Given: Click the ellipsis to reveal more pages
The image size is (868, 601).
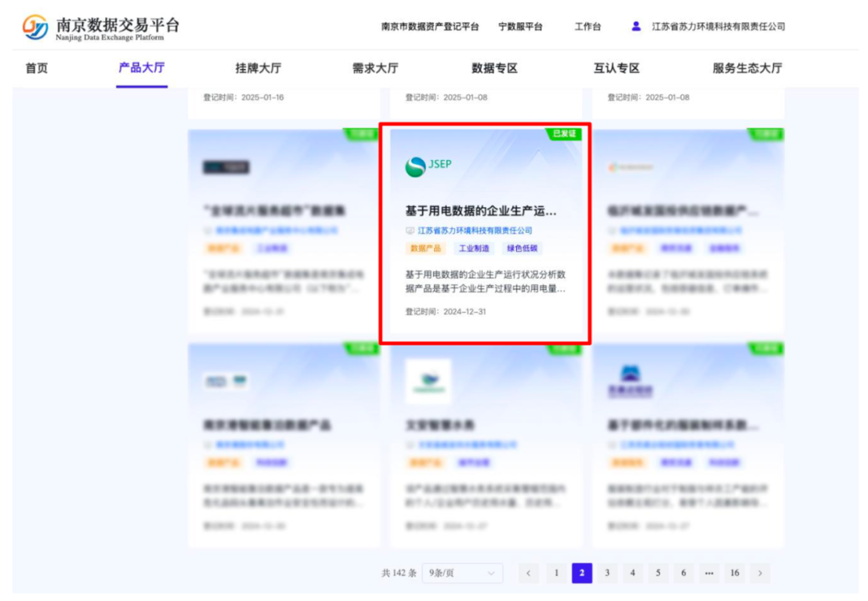Looking at the screenshot, I should (709, 573).
